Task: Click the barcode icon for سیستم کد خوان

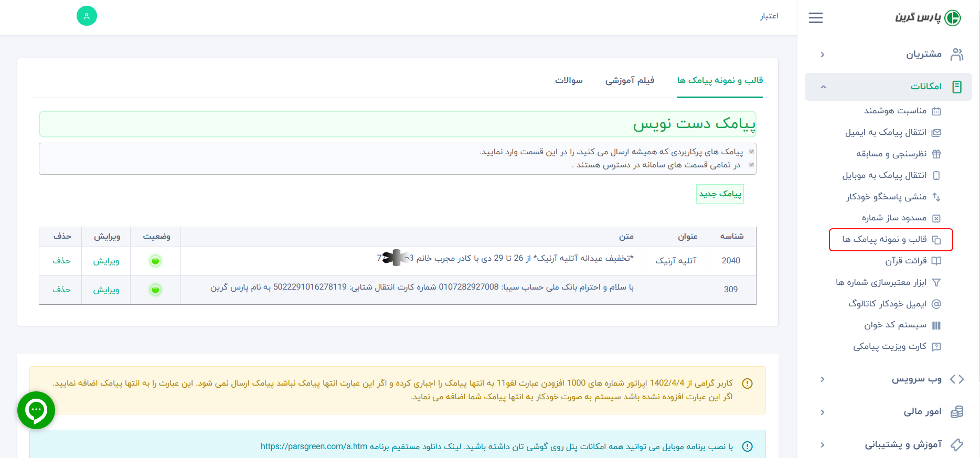Action: point(936,325)
